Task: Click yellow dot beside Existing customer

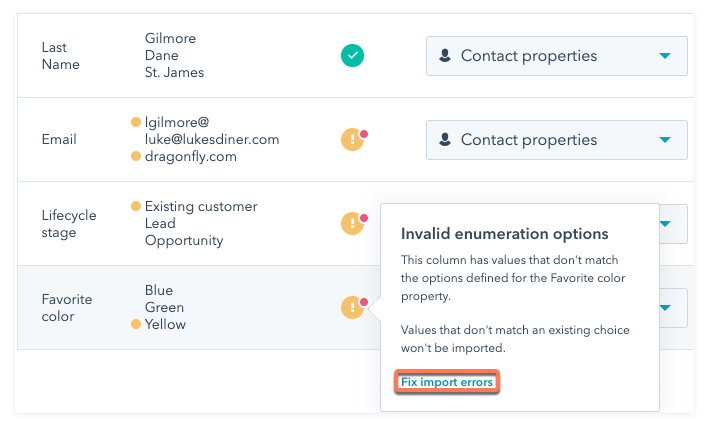Action: (x=135, y=206)
